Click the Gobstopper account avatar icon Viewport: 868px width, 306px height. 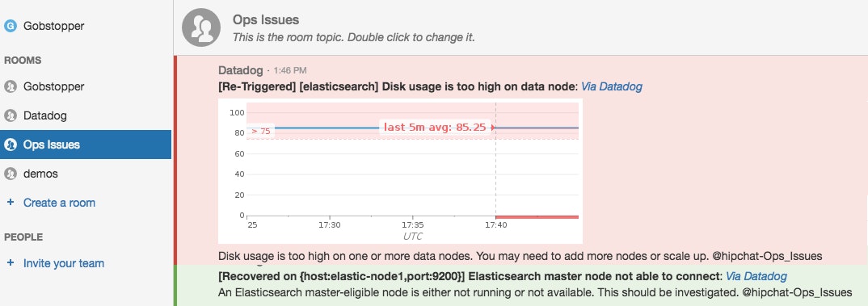point(11,26)
